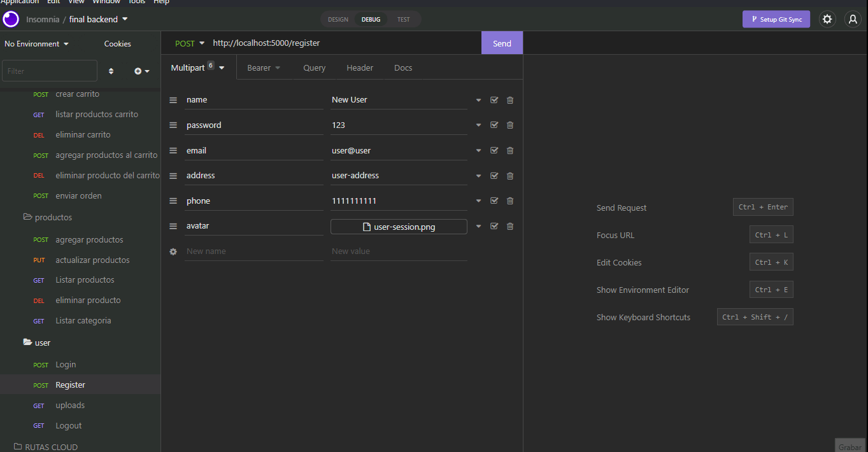868x452 pixels.
Task: Click the sort icon above the sidebar list
Action: (111, 71)
